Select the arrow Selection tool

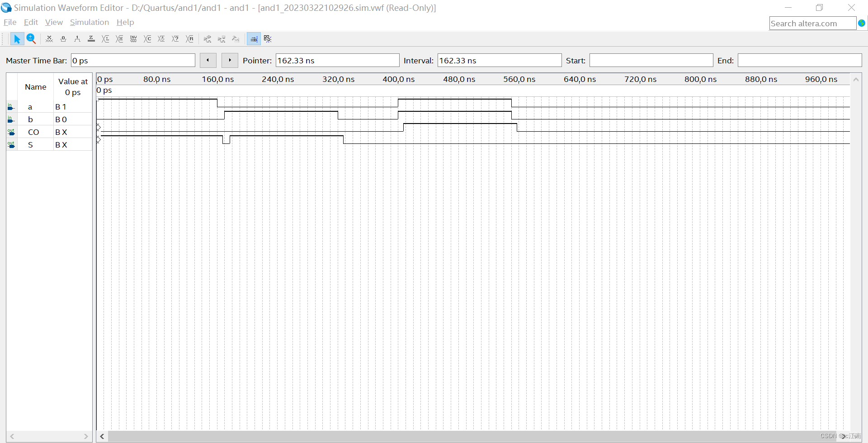click(x=17, y=39)
